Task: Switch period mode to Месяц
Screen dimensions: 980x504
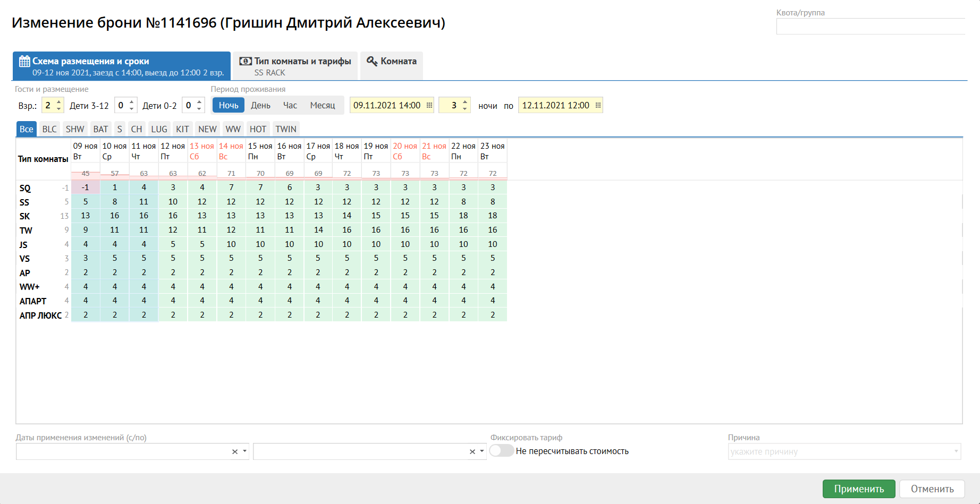Action: 323,105
